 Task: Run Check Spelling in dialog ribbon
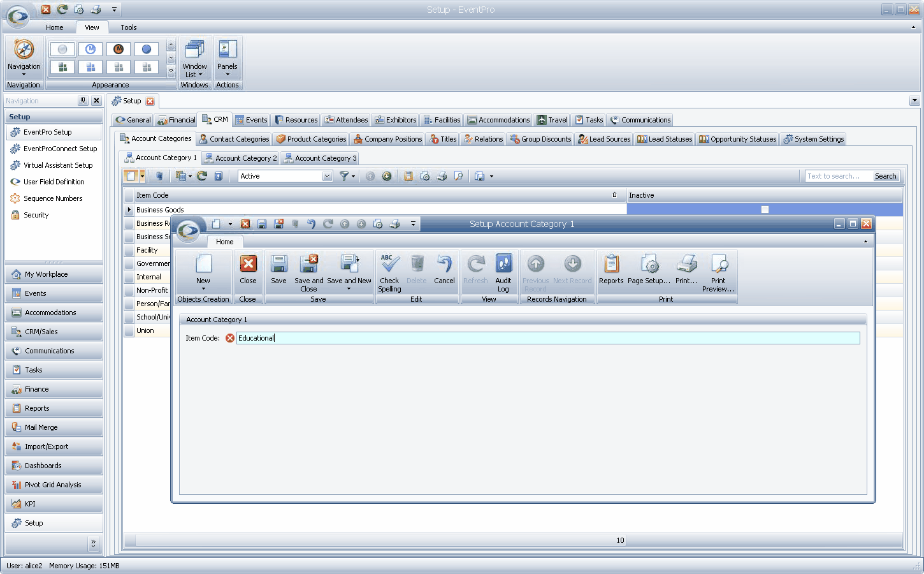[x=389, y=272]
